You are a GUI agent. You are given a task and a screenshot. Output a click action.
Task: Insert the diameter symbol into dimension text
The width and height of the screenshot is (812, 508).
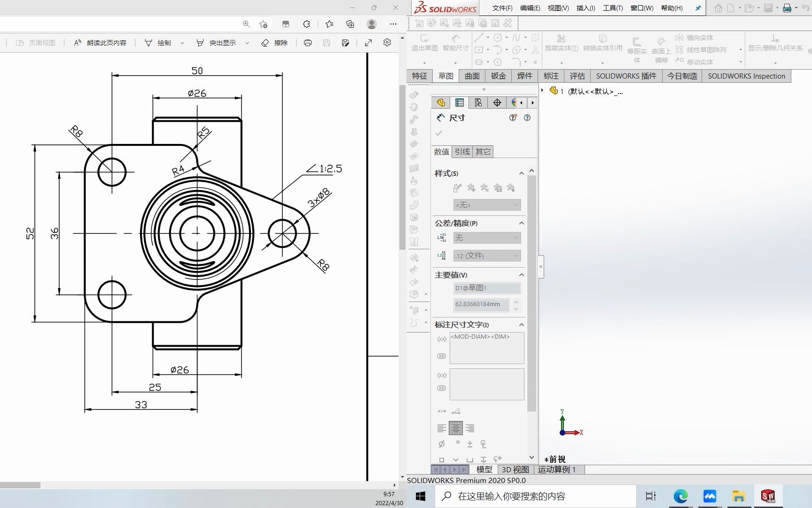[x=442, y=444]
